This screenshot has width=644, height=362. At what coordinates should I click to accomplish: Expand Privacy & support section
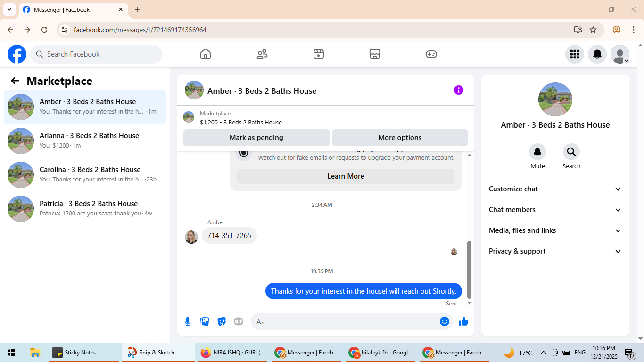click(555, 251)
